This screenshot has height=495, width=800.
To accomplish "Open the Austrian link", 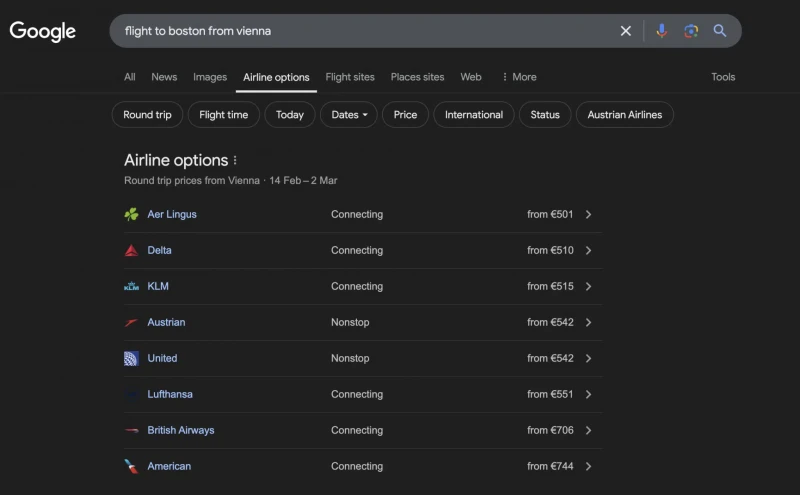I will [166, 323].
